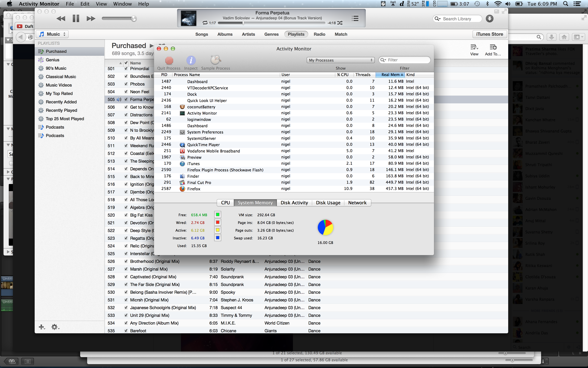Click the Preview process icon
The image size is (588, 368).
(x=182, y=157)
